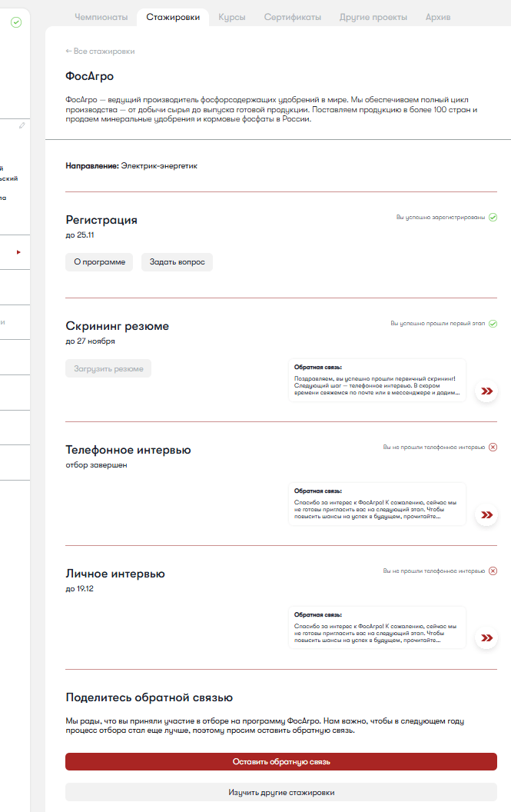Click the Регистрация heading
This screenshot has height=812, width=511.
[101, 220]
